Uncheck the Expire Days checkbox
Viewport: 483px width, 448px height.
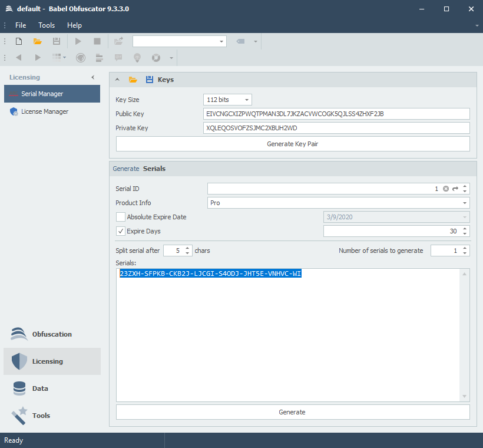pyautogui.click(x=120, y=231)
